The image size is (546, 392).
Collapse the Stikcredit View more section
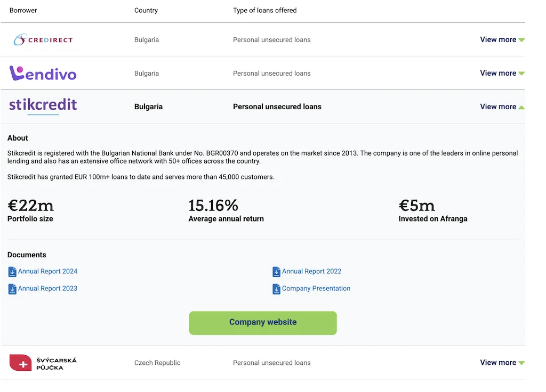coord(502,107)
